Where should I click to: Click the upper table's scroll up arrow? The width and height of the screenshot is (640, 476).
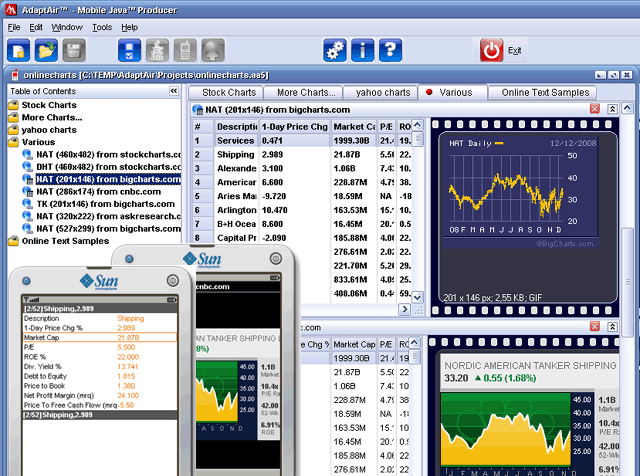click(x=417, y=125)
